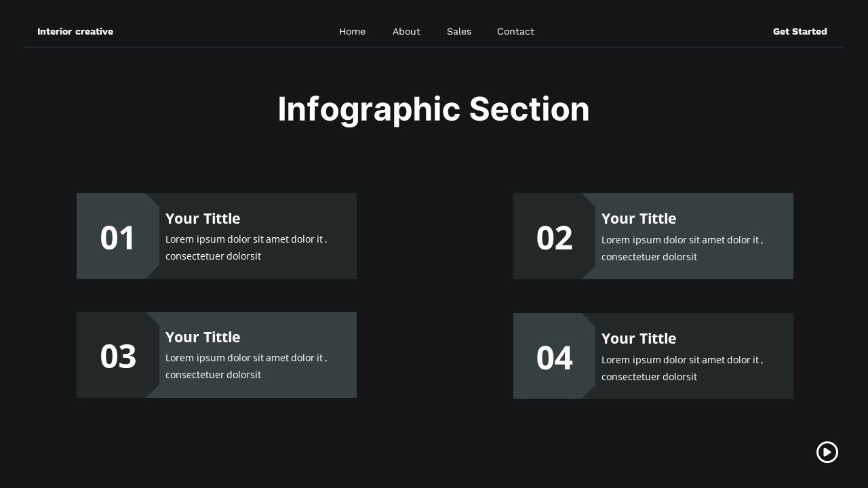The height and width of the screenshot is (488, 868).
Task: Select the number 01 block
Action: click(x=118, y=236)
